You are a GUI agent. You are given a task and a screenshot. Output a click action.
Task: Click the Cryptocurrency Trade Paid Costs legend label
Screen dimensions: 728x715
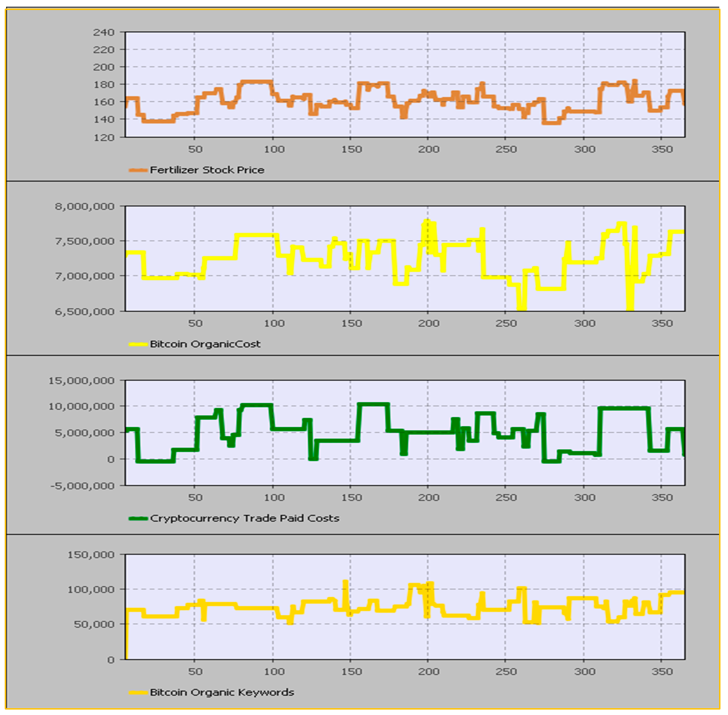244,518
